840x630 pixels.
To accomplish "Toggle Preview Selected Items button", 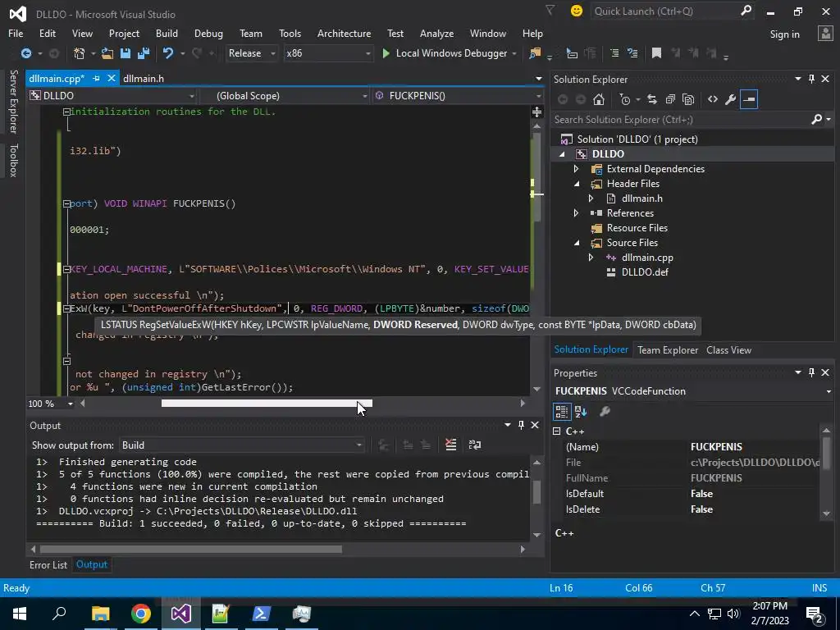I will click(749, 99).
